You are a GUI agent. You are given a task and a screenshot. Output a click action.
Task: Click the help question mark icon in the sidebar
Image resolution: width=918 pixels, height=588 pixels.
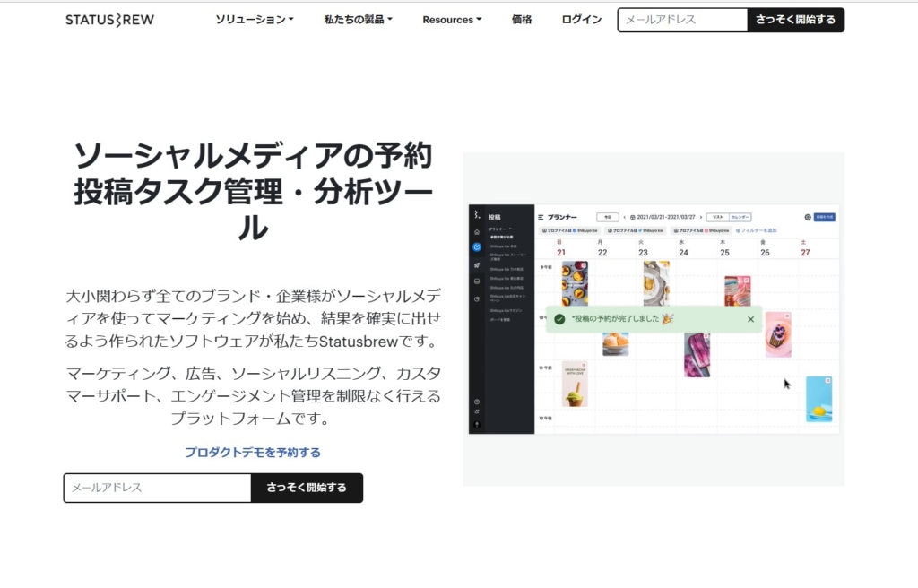click(x=477, y=402)
